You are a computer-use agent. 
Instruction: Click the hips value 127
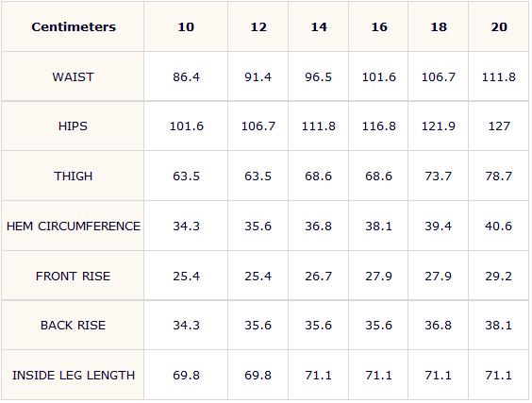click(x=499, y=126)
